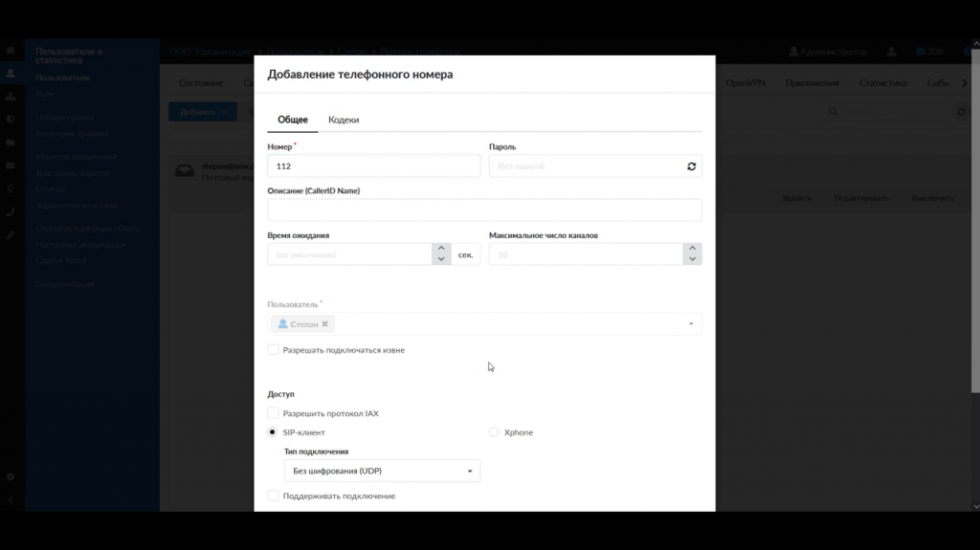
Task: Open Категории трафика in the sidebar menu
Action: click(x=72, y=133)
